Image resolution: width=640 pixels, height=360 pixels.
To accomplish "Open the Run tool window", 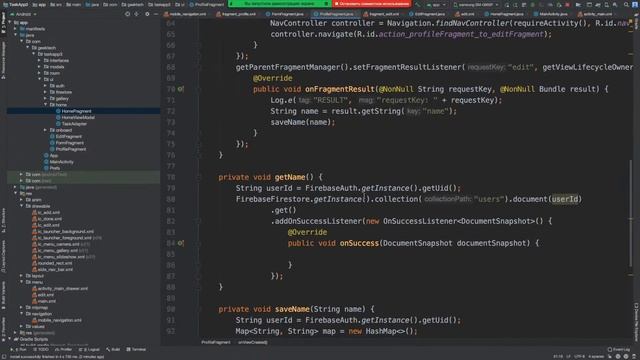I will click(x=18, y=350).
